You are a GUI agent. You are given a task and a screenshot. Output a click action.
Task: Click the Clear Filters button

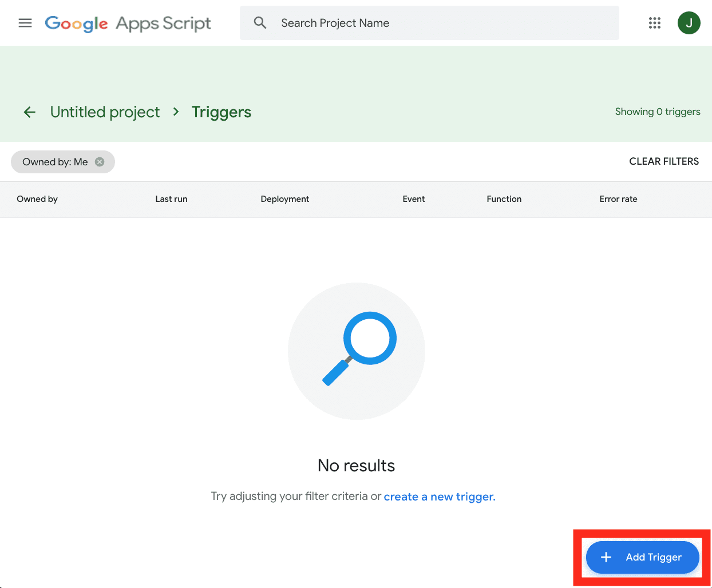coord(664,161)
